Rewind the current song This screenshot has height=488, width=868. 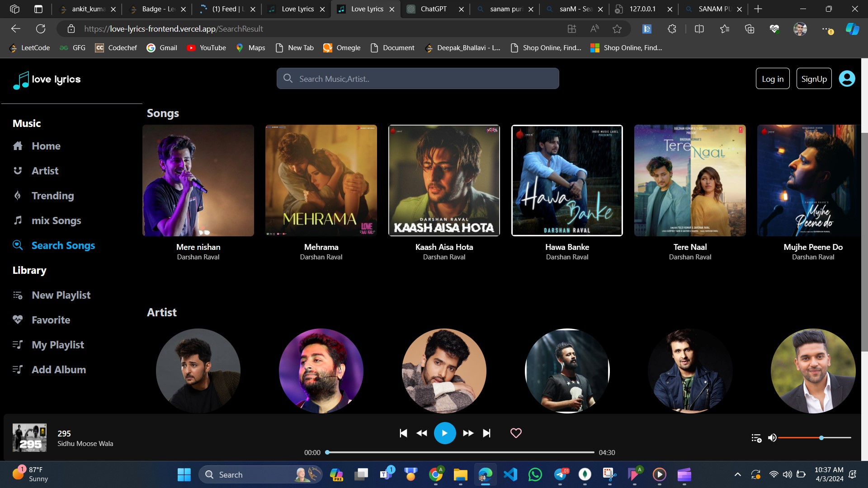pos(421,433)
